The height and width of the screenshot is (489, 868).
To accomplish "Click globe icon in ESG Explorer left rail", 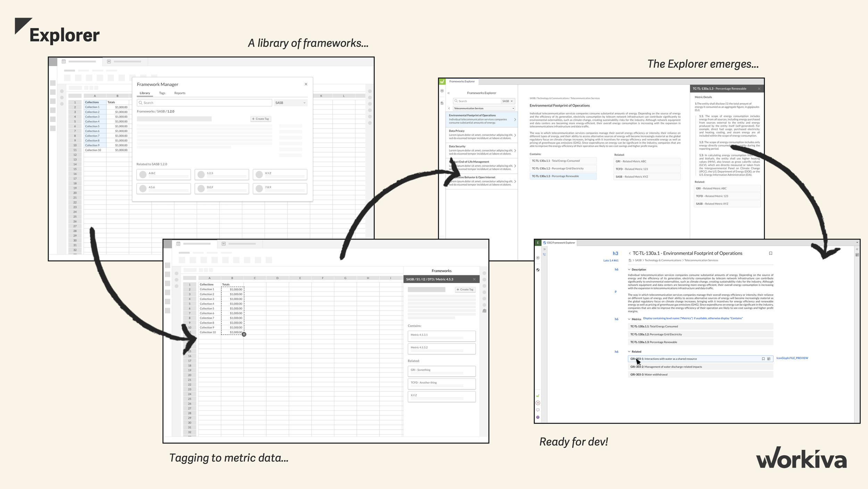I will pyautogui.click(x=538, y=270).
